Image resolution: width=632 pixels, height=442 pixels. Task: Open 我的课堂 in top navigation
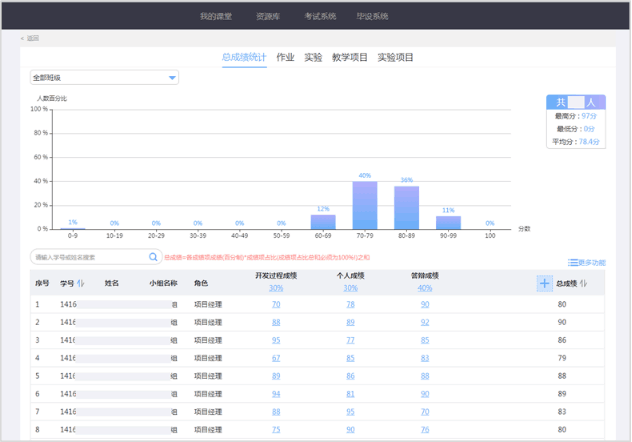tap(215, 16)
